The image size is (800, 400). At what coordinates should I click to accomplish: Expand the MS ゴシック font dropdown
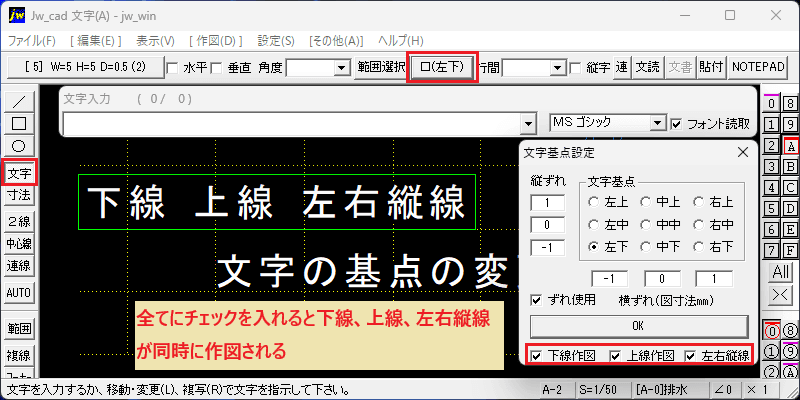pyautogui.click(x=659, y=123)
